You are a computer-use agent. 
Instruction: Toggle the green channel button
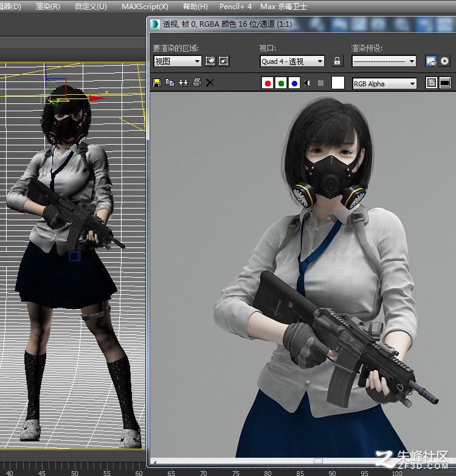coord(281,83)
